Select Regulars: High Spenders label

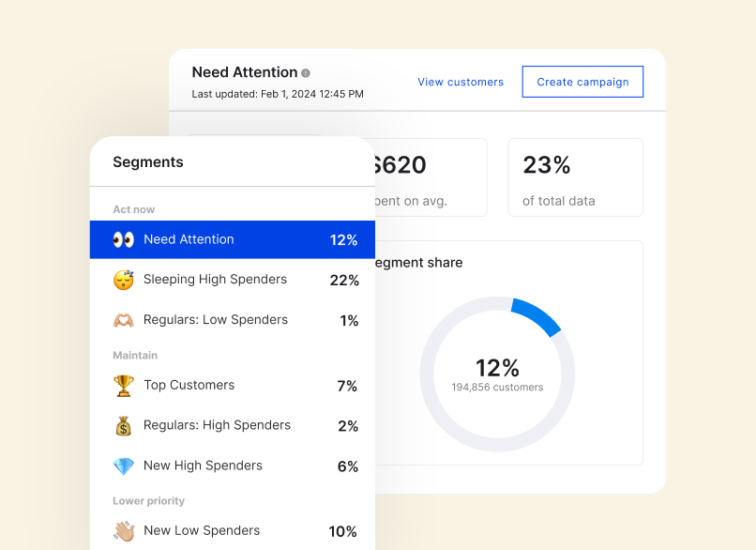point(217,426)
